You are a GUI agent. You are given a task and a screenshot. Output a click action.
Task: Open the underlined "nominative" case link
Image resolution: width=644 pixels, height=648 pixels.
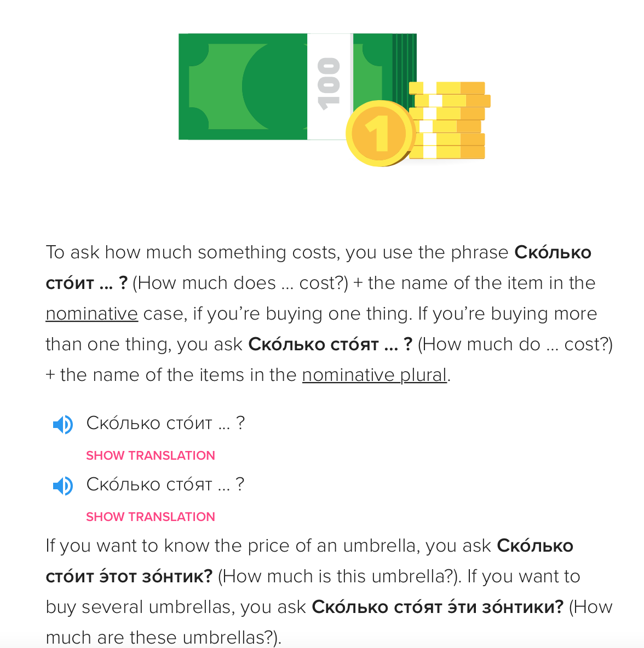click(91, 314)
